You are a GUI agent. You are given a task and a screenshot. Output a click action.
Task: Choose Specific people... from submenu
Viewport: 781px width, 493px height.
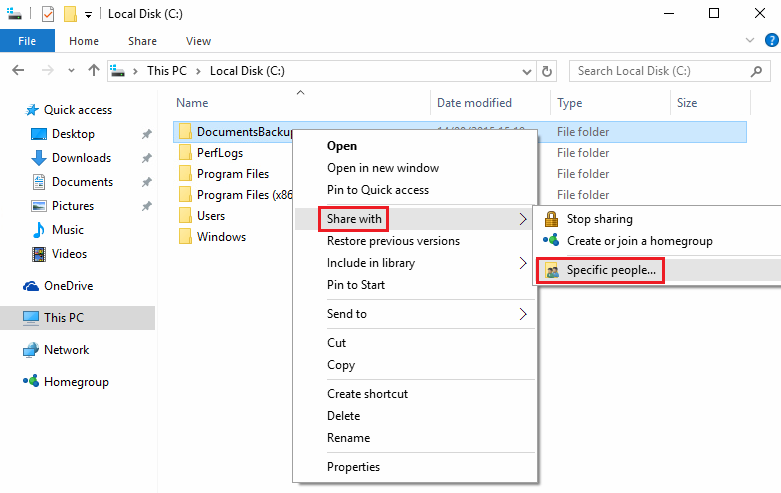point(611,270)
